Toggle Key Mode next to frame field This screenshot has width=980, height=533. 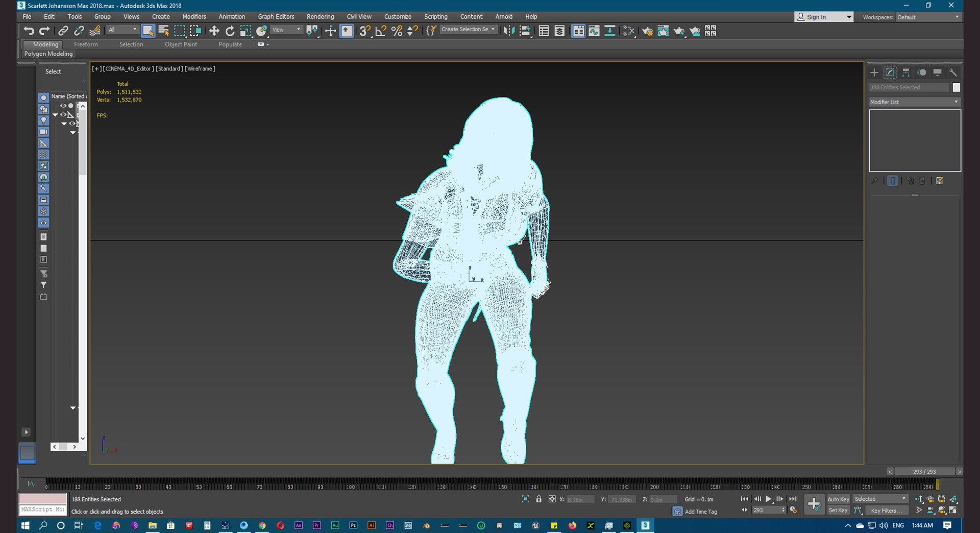click(x=745, y=510)
